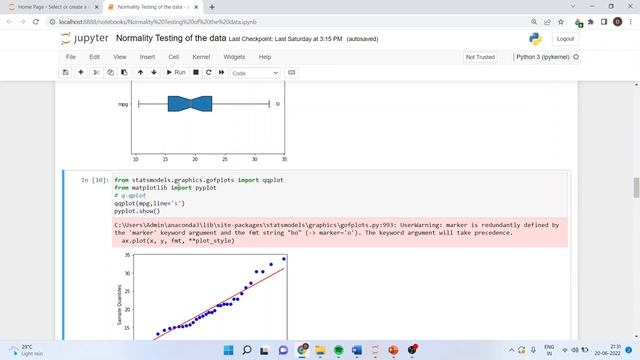Open the Chat app in the taskbar

(x=283, y=350)
